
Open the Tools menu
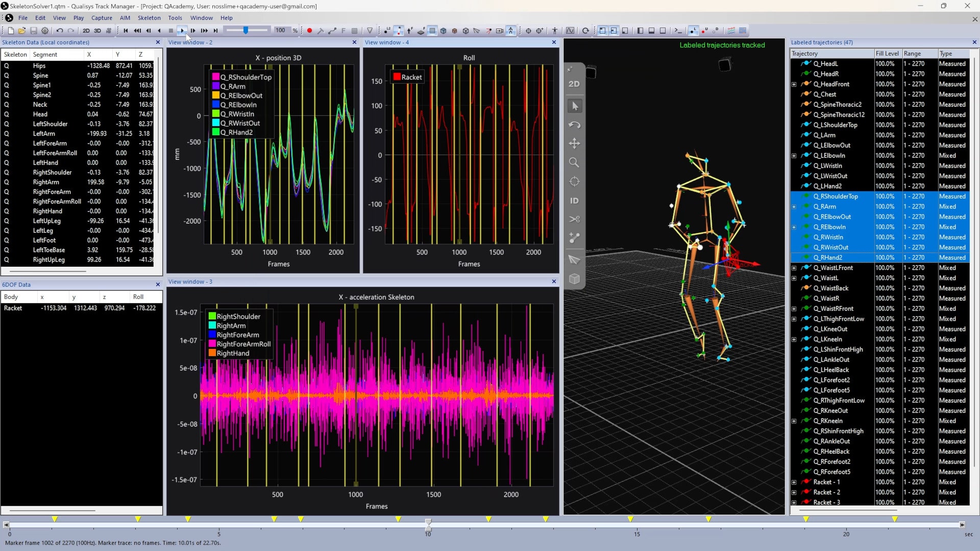175,18
